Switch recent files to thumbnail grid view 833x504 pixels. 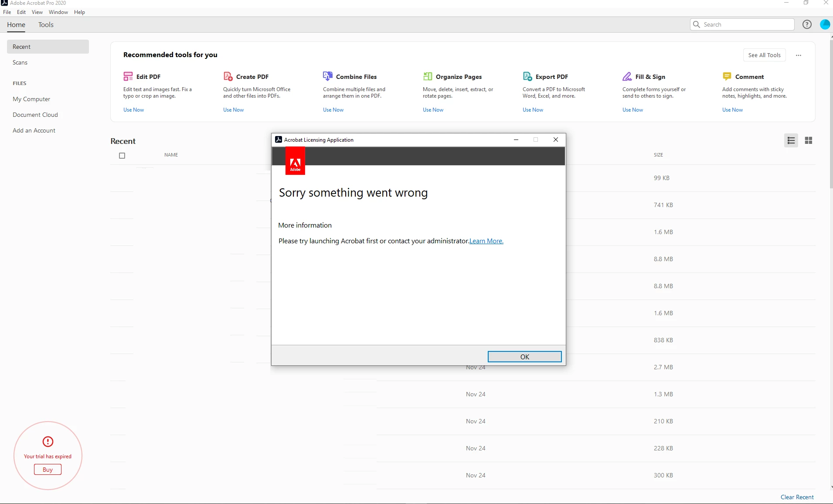coord(809,140)
